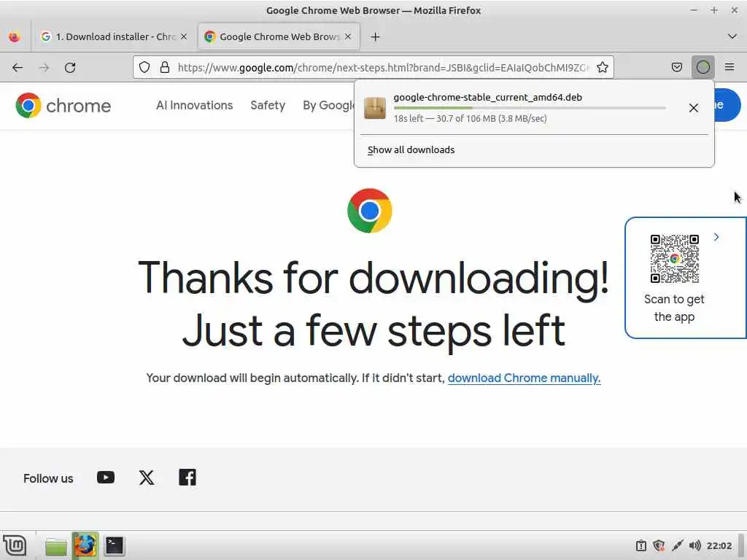Click the forward navigation arrow
Screen dimensions: 747x560
pyautogui.click(x=44, y=68)
